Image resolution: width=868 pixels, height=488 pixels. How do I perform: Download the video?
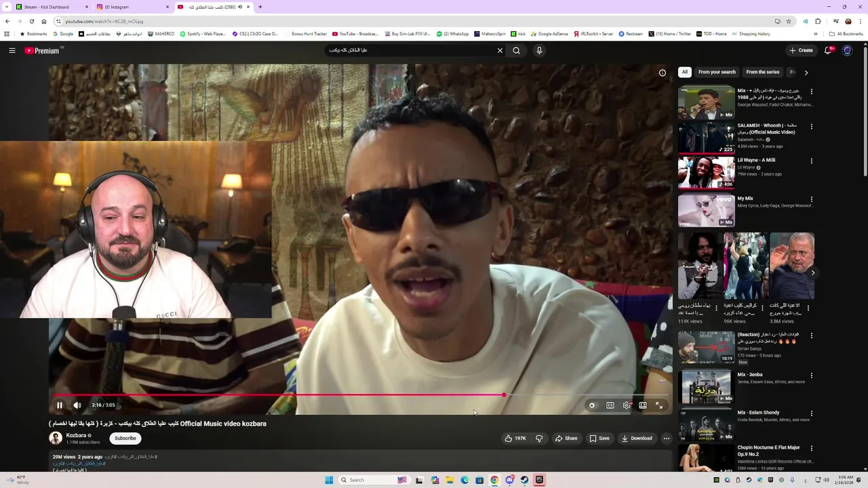[x=637, y=439]
